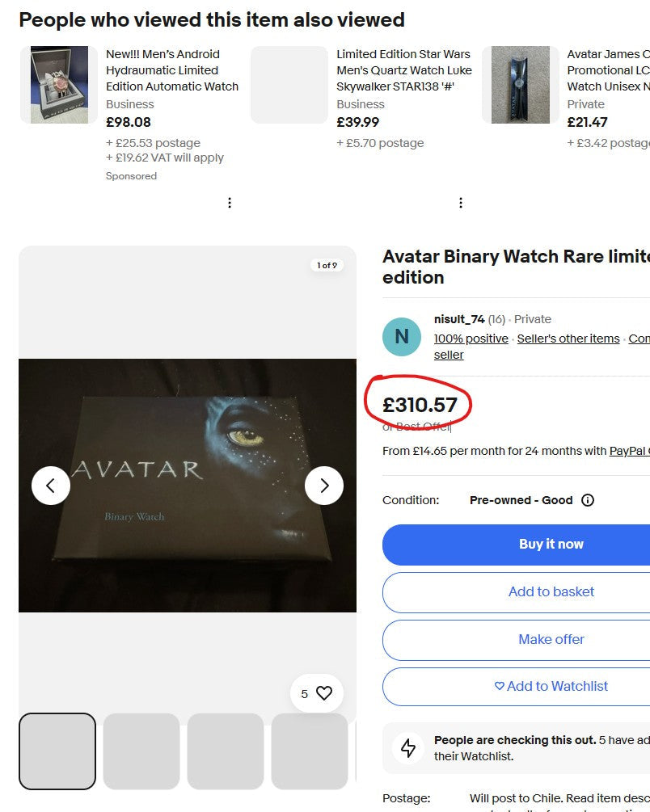650x812 pixels.
Task: Open condition info icon beside Pre-owned - Good
Action: tap(588, 500)
